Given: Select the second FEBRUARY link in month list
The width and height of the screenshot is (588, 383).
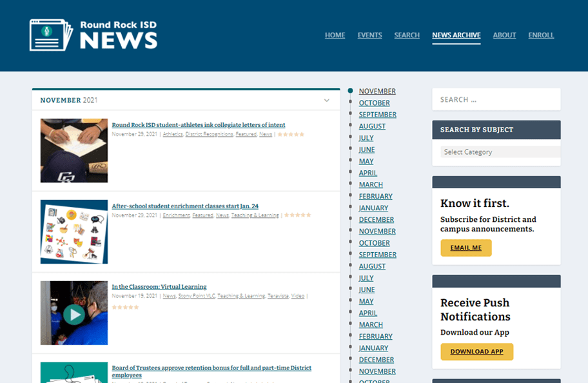Looking at the screenshot, I should tap(376, 336).
